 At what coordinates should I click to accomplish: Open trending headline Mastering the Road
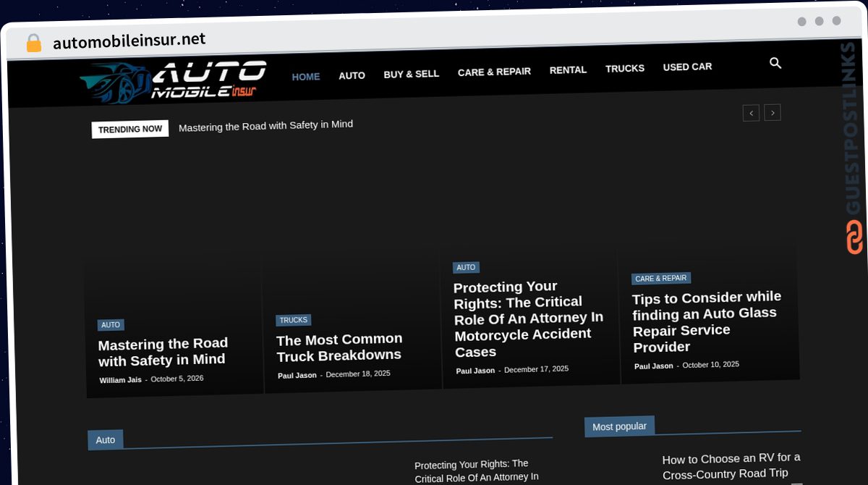pos(265,126)
